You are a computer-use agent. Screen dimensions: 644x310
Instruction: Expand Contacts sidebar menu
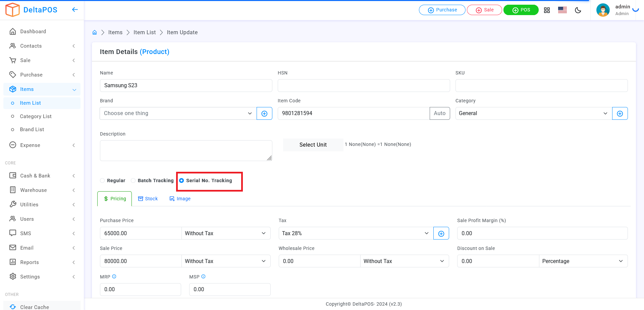point(42,46)
